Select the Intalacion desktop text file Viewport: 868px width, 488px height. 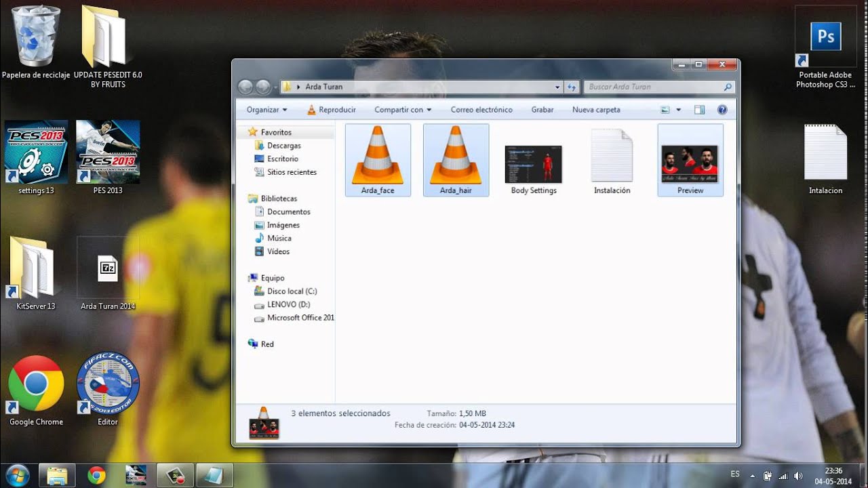click(x=825, y=159)
